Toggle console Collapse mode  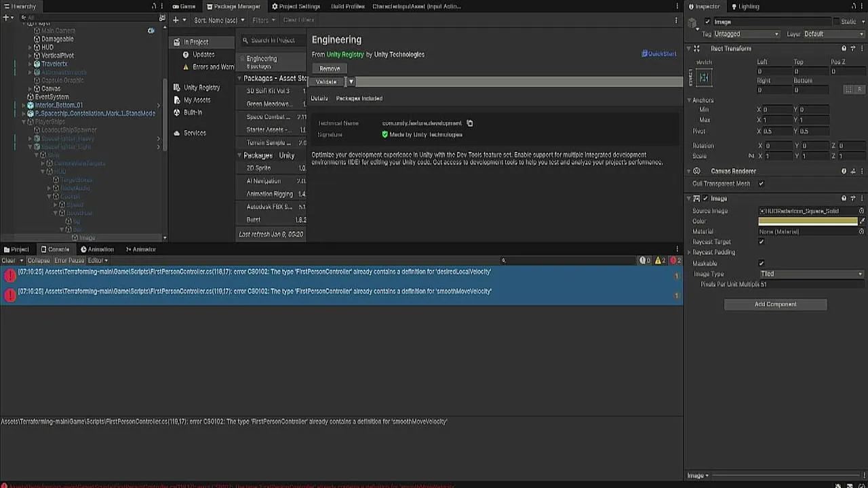(x=39, y=260)
